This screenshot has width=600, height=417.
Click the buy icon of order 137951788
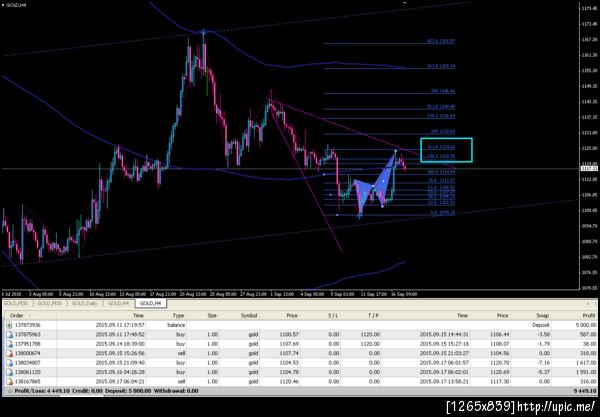point(9,344)
